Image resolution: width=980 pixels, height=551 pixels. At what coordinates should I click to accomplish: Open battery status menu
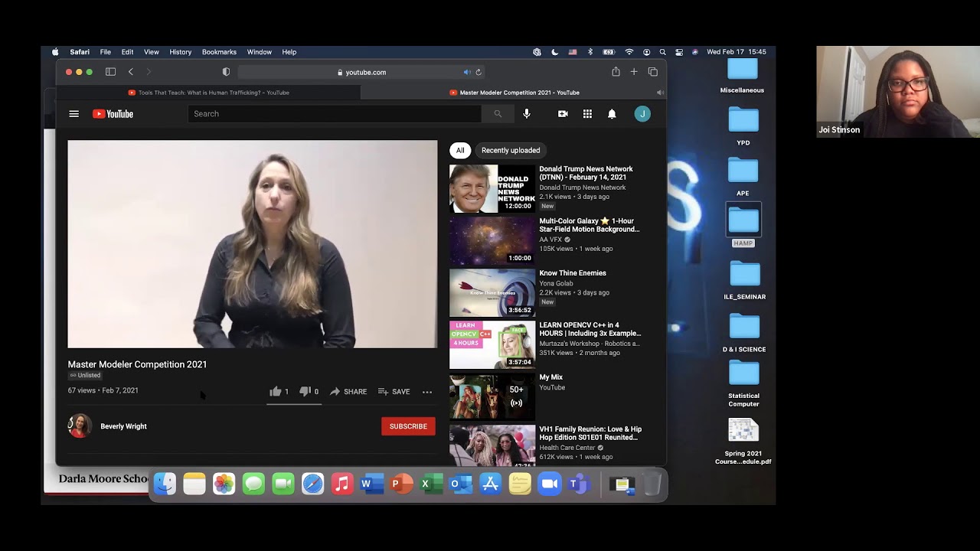tap(609, 52)
